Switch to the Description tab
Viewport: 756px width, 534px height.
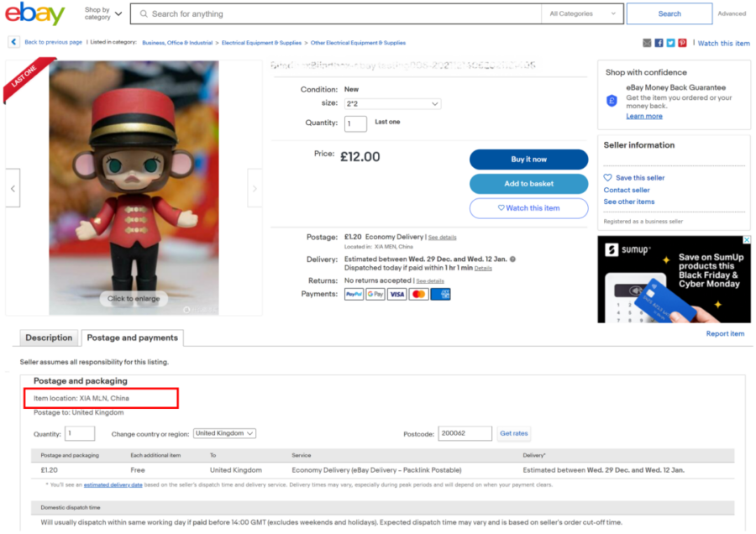[49, 338]
